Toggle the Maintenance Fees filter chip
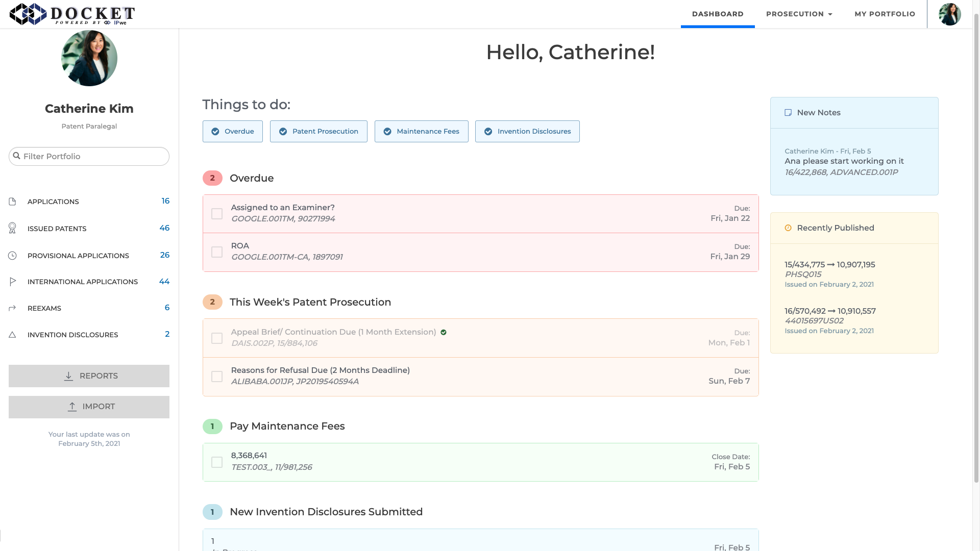The height and width of the screenshot is (551, 980). click(421, 132)
